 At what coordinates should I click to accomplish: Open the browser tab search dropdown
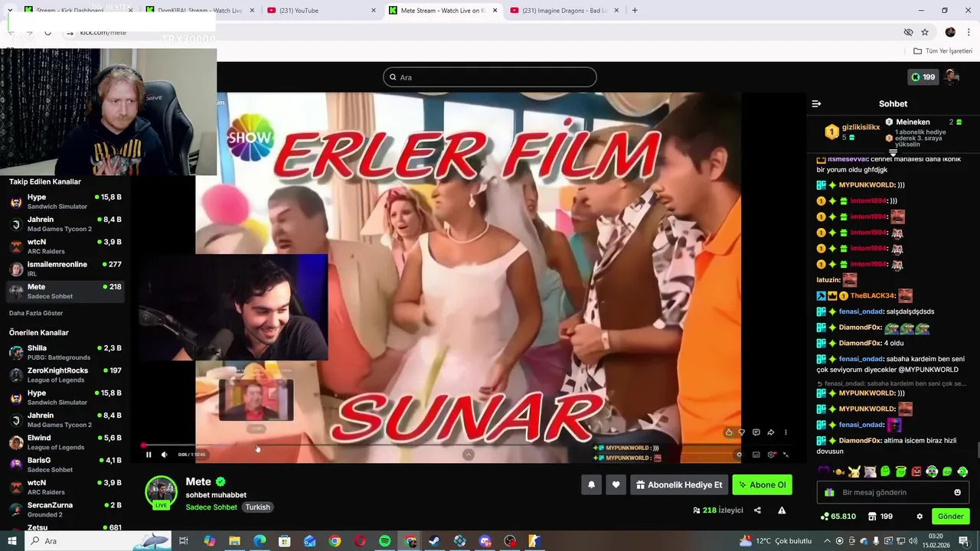click(x=9, y=11)
